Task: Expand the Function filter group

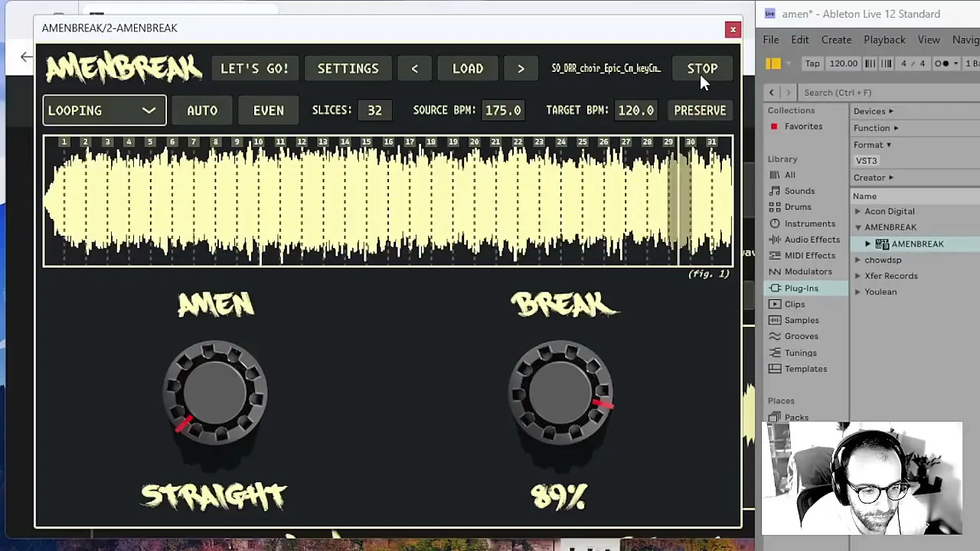Action: click(876, 128)
